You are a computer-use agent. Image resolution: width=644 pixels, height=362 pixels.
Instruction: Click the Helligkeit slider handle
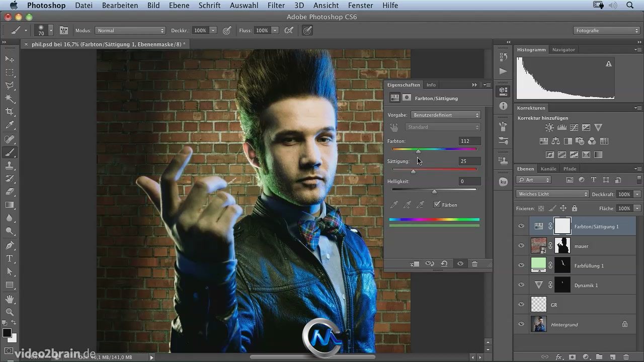pyautogui.click(x=434, y=192)
